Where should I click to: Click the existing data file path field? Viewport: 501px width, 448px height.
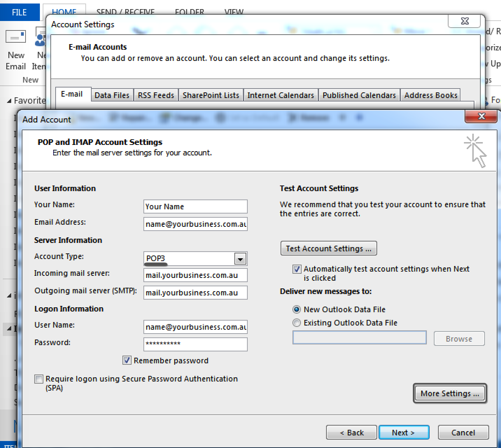[x=360, y=338]
